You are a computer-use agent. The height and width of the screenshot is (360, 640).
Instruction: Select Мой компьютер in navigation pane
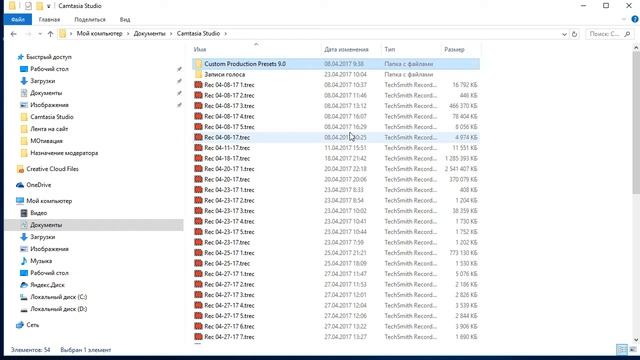point(49,201)
